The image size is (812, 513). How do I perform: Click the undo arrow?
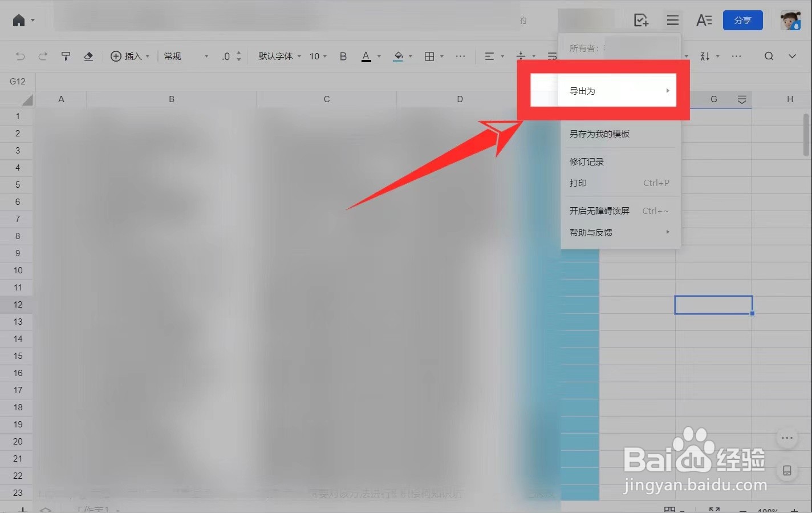[21, 56]
